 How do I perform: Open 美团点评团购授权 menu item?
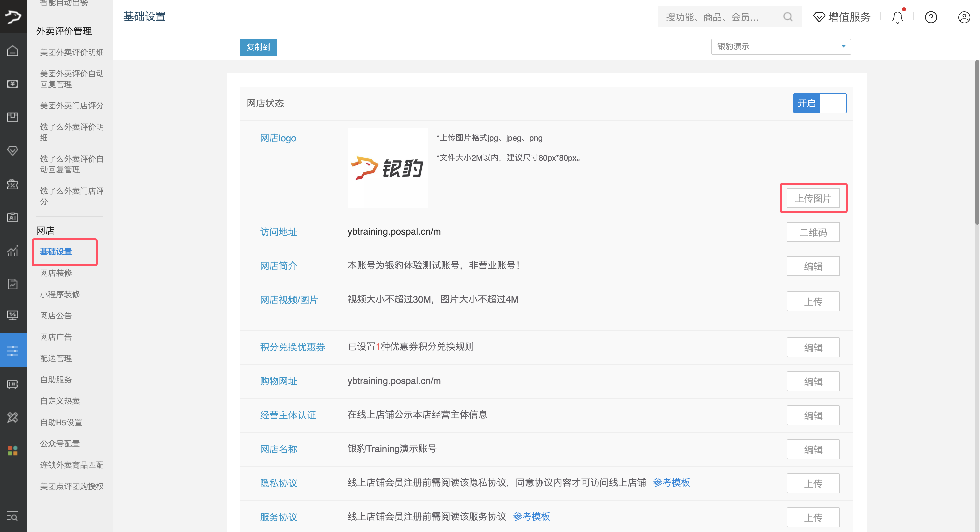pyautogui.click(x=72, y=486)
